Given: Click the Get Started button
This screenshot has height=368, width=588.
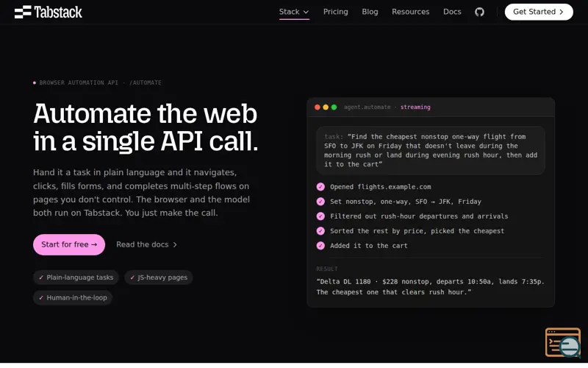Looking at the screenshot, I should (539, 12).
